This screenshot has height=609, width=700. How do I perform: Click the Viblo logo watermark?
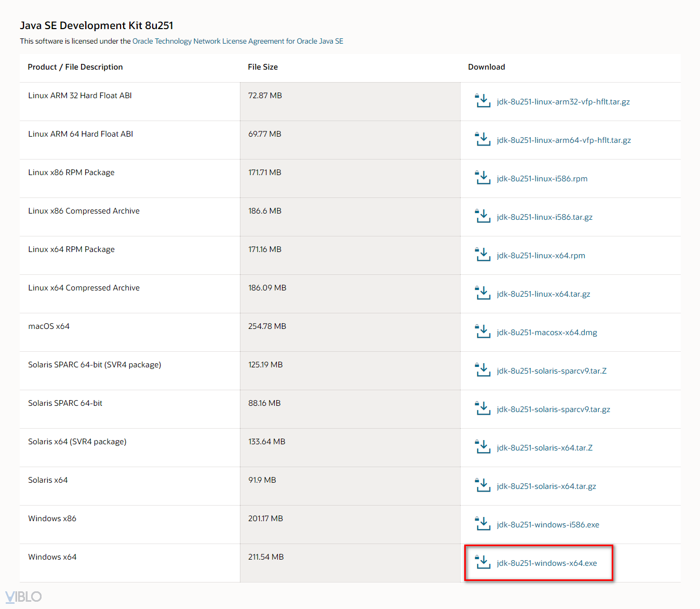(23, 597)
